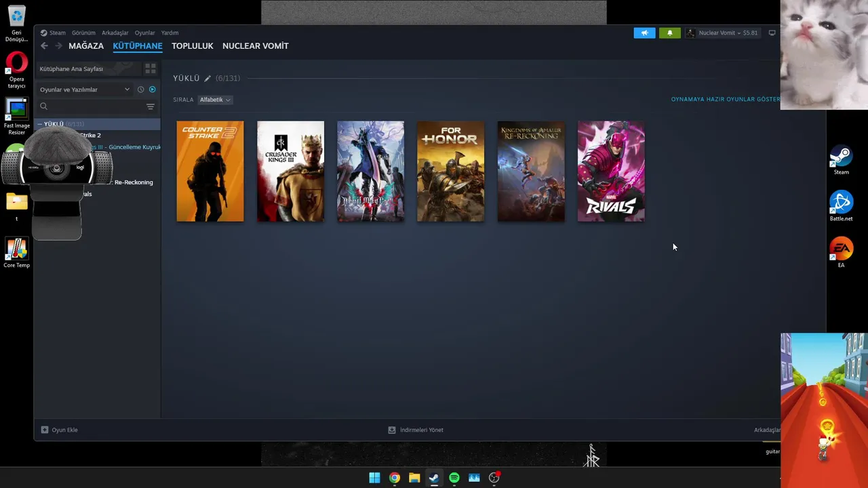The height and width of the screenshot is (488, 868).
Task: Toggle library grid view icon
Action: click(x=151, y=68)
